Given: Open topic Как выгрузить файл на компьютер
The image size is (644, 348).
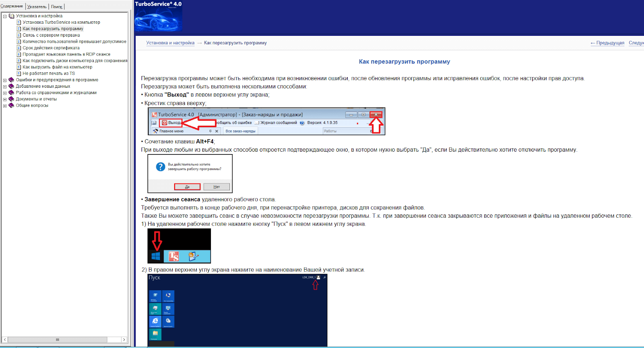Looking at the screenshot, I should pyautogui.click(x=58, y=67).
